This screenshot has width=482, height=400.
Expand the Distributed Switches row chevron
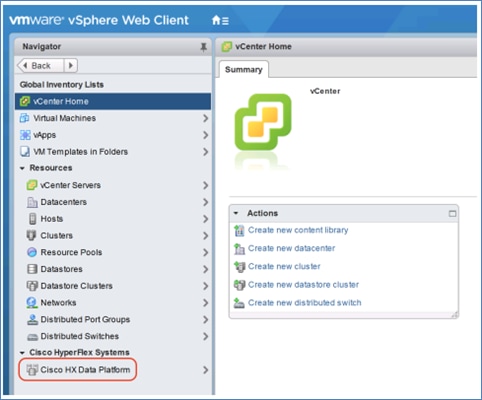[x=206, y=336]
